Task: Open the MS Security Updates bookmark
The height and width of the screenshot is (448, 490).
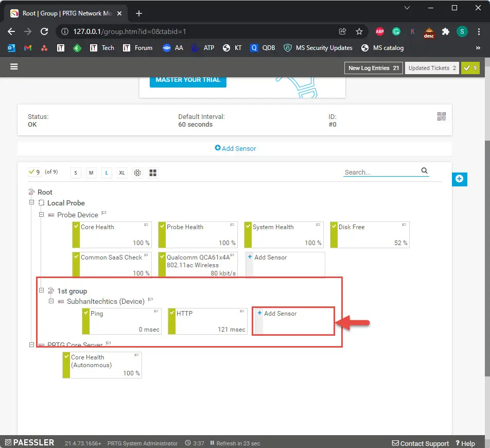Action: pos(318,48)
